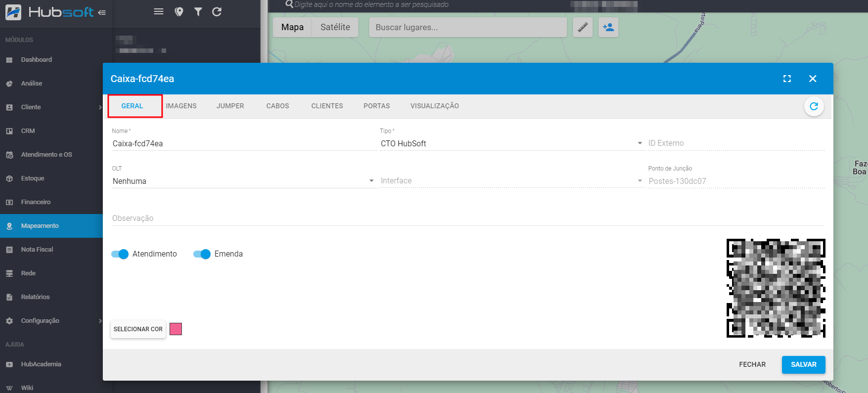Refresh the dialog data with circular arrow

(814, 106)
